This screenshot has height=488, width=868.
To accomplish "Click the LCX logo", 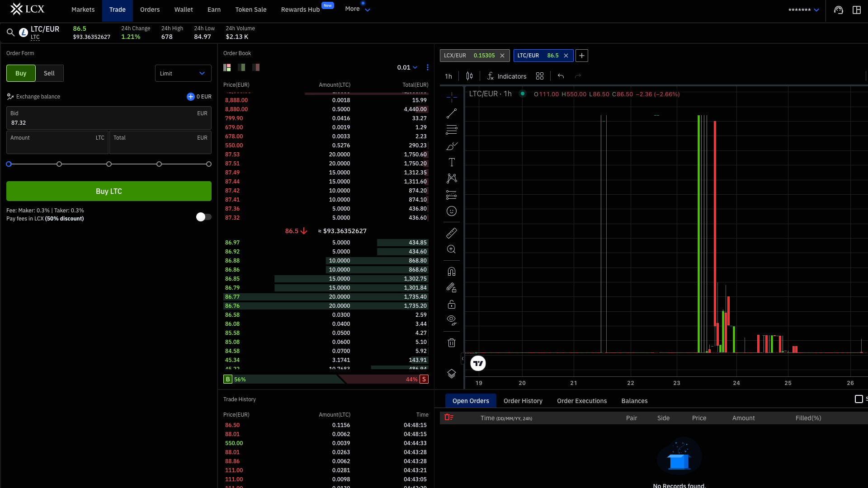I will click(x=27, y=9).
